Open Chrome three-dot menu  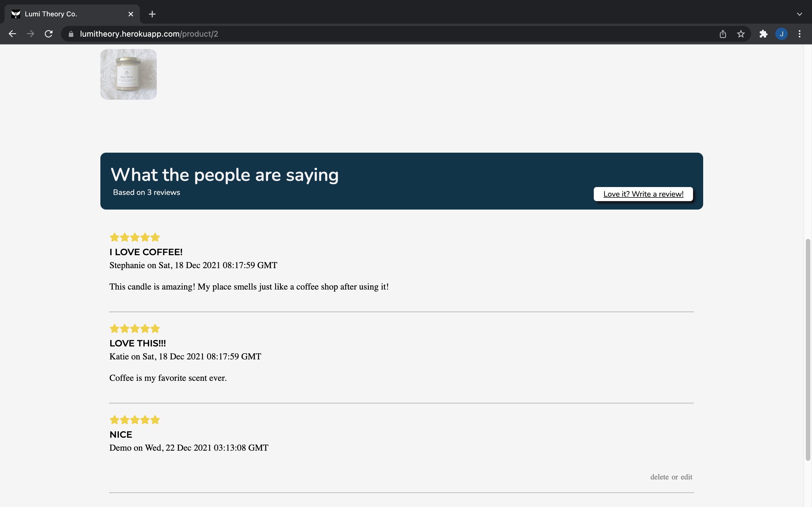coord(800,34)
